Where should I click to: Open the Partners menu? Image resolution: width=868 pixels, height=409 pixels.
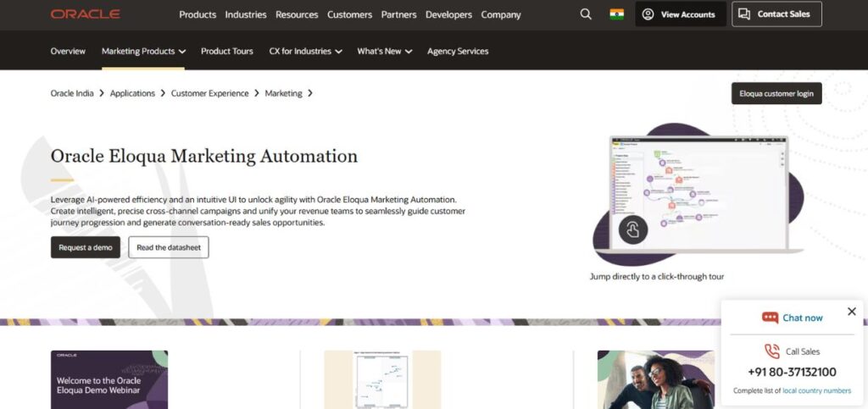click(x=398, y=15)
